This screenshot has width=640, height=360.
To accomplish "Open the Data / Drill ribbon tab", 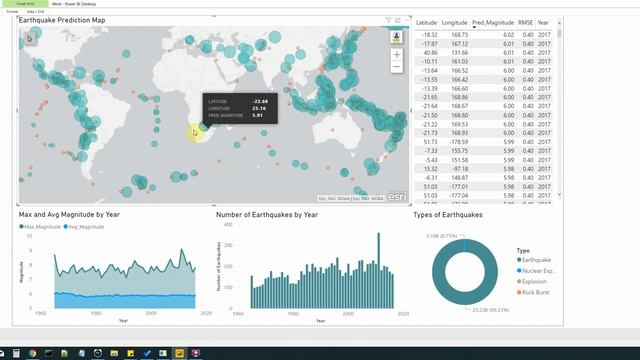I will tap(35, 12).
